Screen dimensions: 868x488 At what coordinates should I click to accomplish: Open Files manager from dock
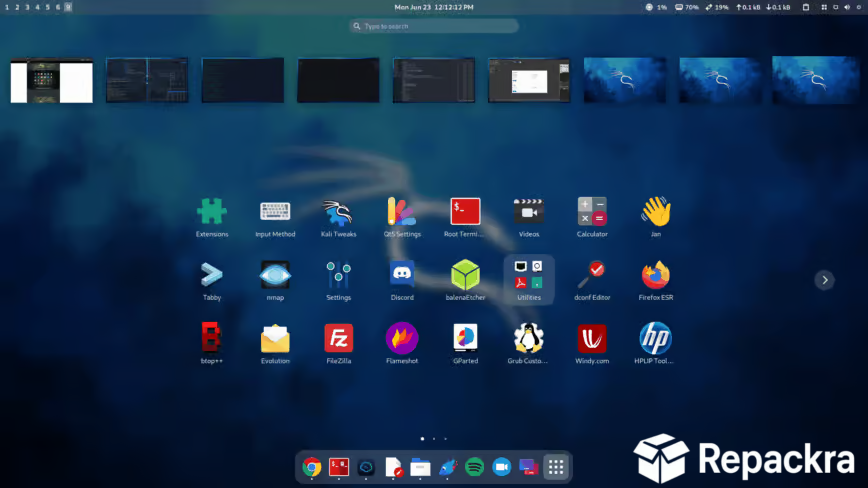click(420, 467)
